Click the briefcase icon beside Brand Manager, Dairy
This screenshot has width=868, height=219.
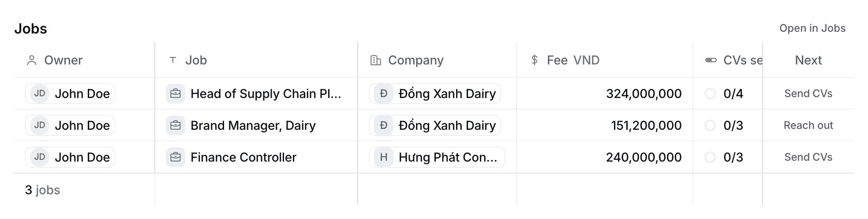[x=176, y=125]
